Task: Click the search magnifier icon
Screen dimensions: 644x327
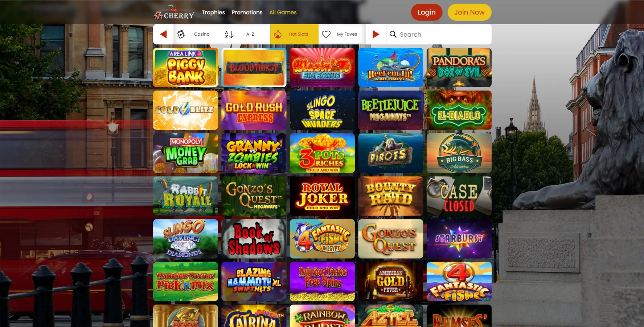Action: [x=393, y=34]
